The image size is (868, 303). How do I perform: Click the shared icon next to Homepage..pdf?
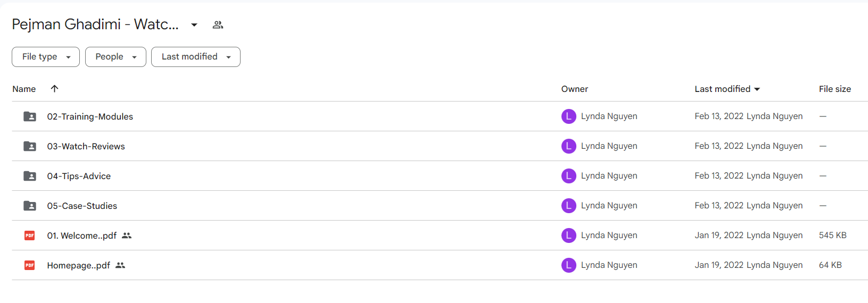point(120,265)
